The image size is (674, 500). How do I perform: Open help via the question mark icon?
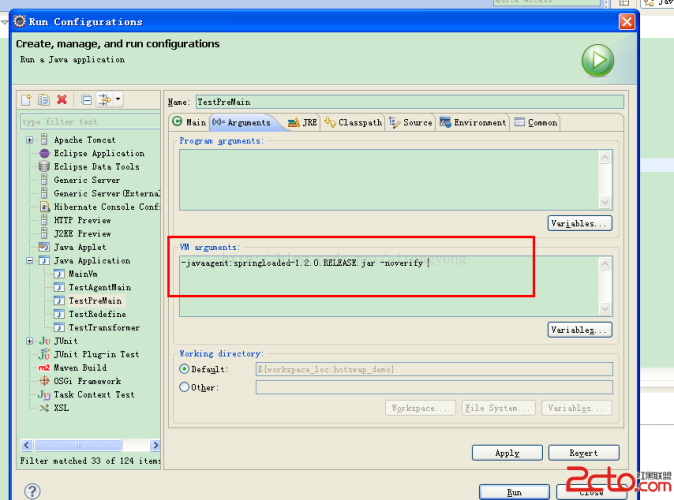tap(32, 491)
